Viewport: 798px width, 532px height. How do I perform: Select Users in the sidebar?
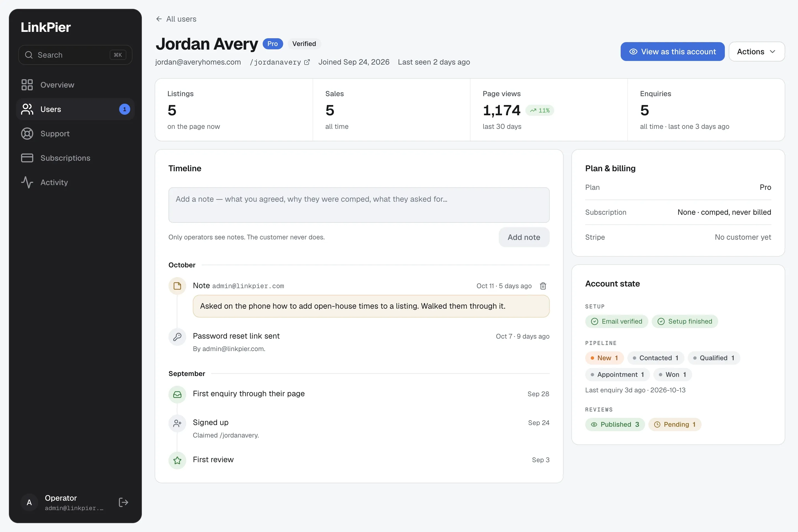pos(75,109)
